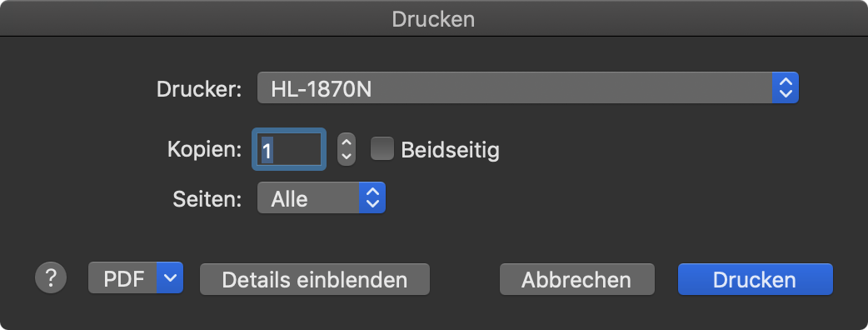
Task: Increase copies with the stepper up arrow
Action: (x=347, y=142)
